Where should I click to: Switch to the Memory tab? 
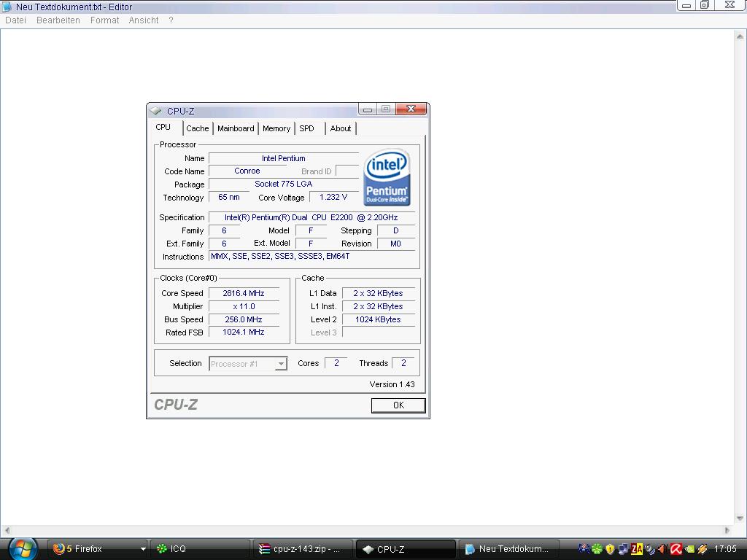click(x=276, y=128)
